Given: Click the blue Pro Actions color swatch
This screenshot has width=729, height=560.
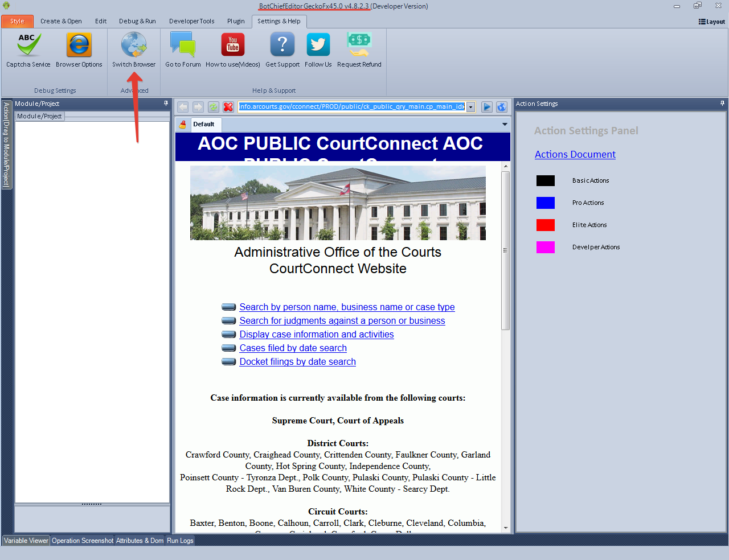Looking at the screenshot, I should tap(545, 203).
